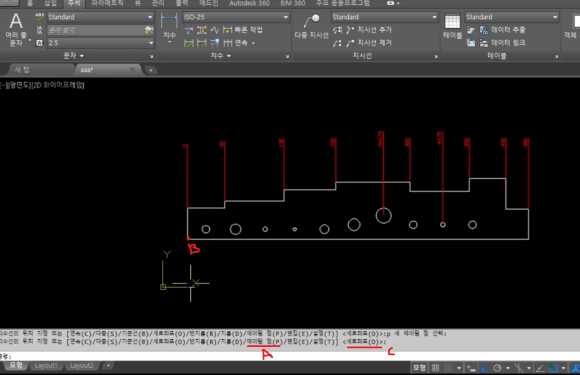Image resolution: width=580 pixels, height=375 pixels.
Task: Toggle ortho mode in status bar
Action: [484, 368]
